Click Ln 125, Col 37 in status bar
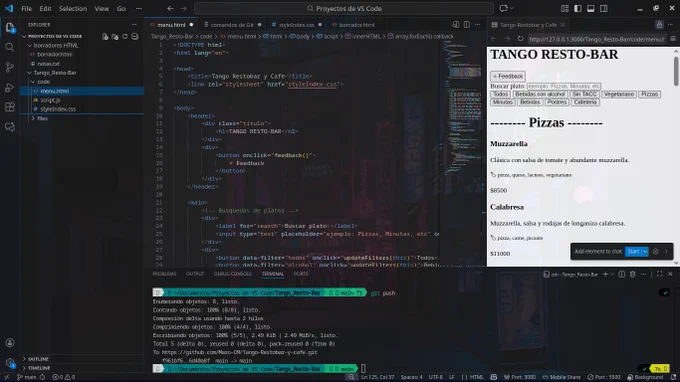Screen dimensions: 680x382 click(378, 377)
